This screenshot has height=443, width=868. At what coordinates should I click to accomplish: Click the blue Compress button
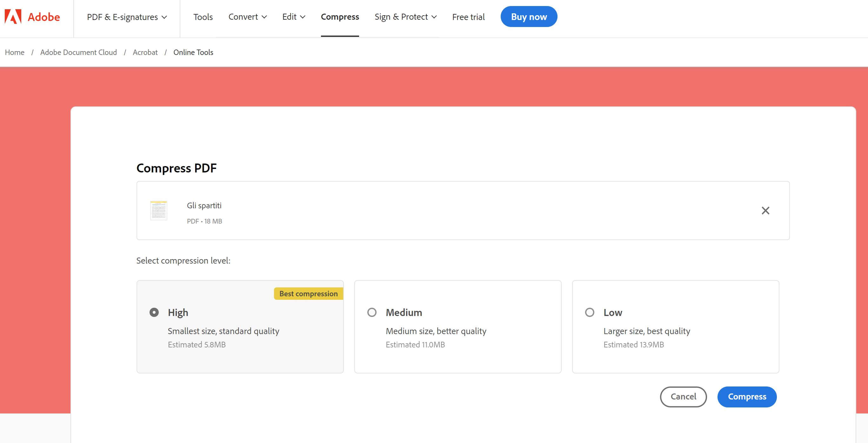[x=747, y=396]
